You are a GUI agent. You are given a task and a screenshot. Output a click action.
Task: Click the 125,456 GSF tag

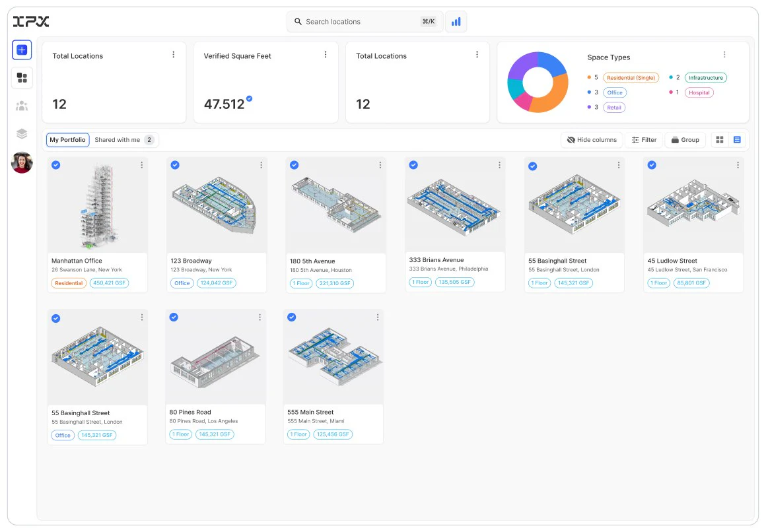pos(333,434)
